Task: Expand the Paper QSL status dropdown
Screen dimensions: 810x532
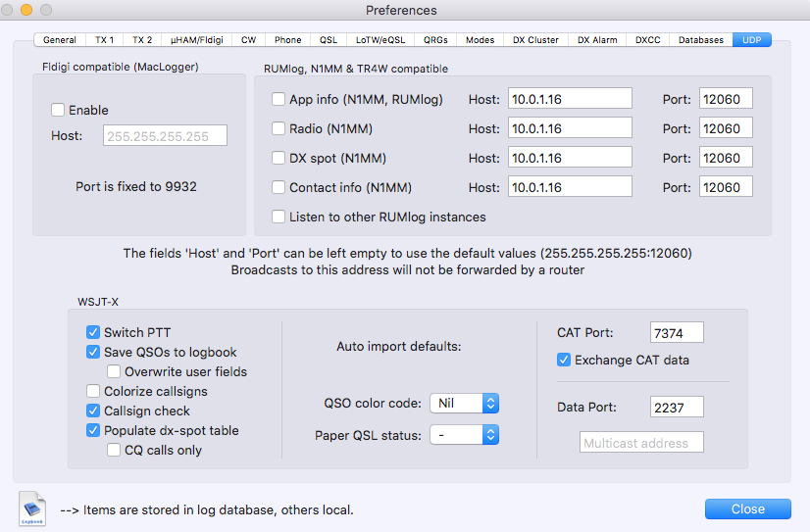Action: point(464,435)
